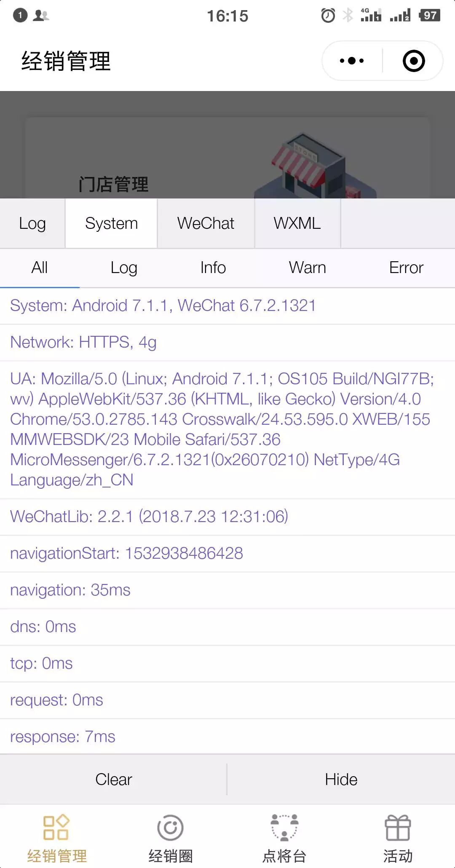Open the WXML panel tab
This screenshot has width=455, height=868.
(x=297, y=223)
